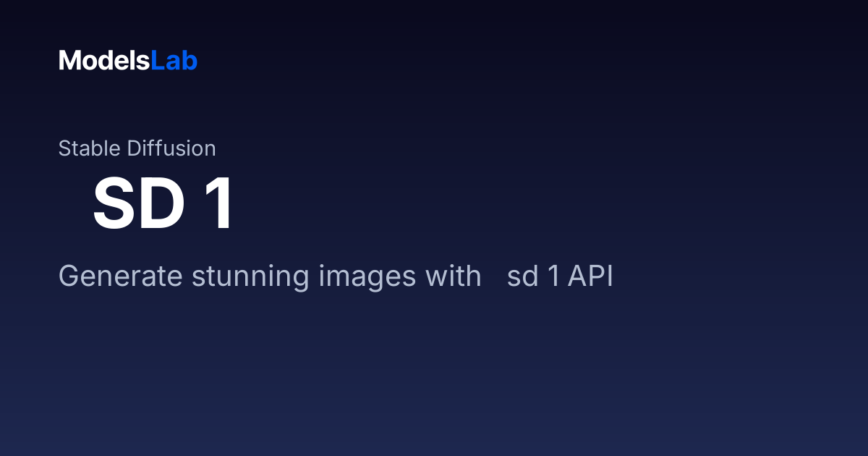The image size is (868, 456).
Task: Click the bold "SD" letters in heading
Action: [139, 204]
